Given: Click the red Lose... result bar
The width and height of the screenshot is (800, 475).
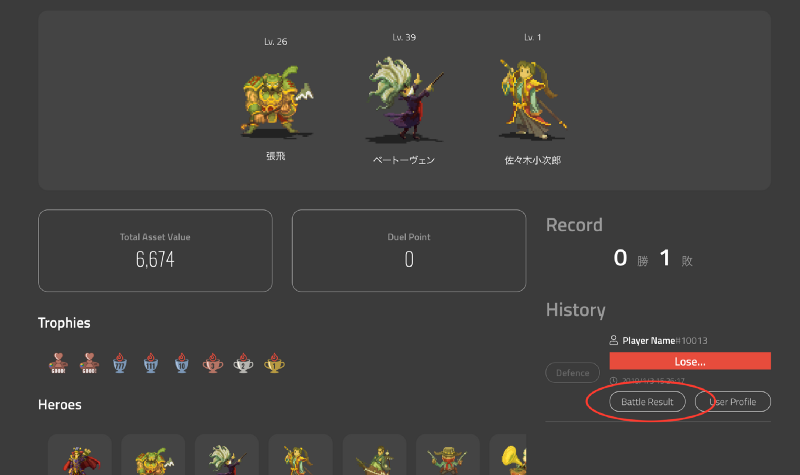Looking at the screenshot, I should point(690,361).
